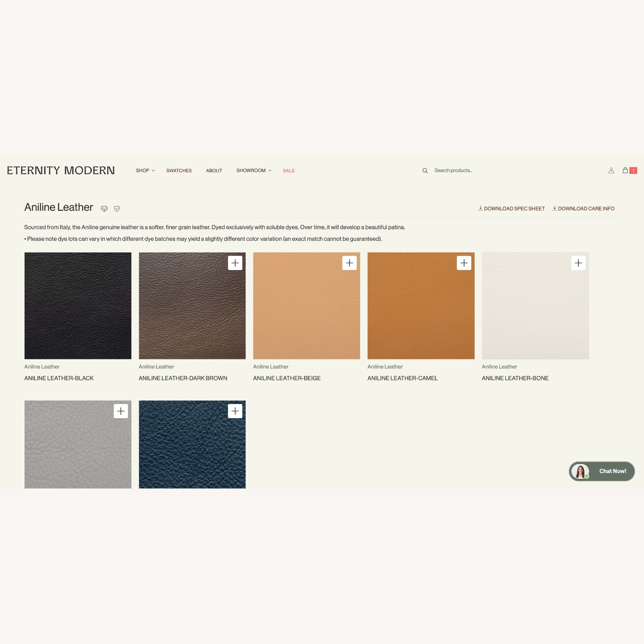Select the Aniline Leather-Black swatch image

(78, 306)
